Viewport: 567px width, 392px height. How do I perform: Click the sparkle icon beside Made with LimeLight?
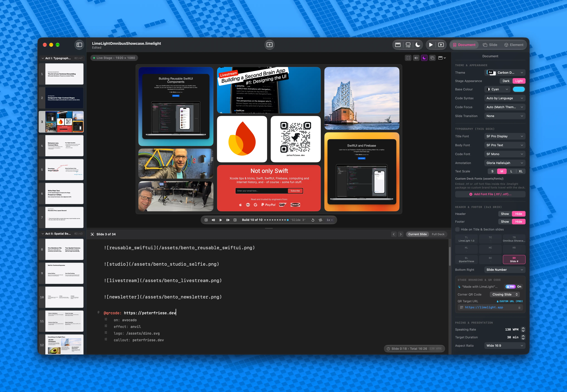click(x=459, y=287)
